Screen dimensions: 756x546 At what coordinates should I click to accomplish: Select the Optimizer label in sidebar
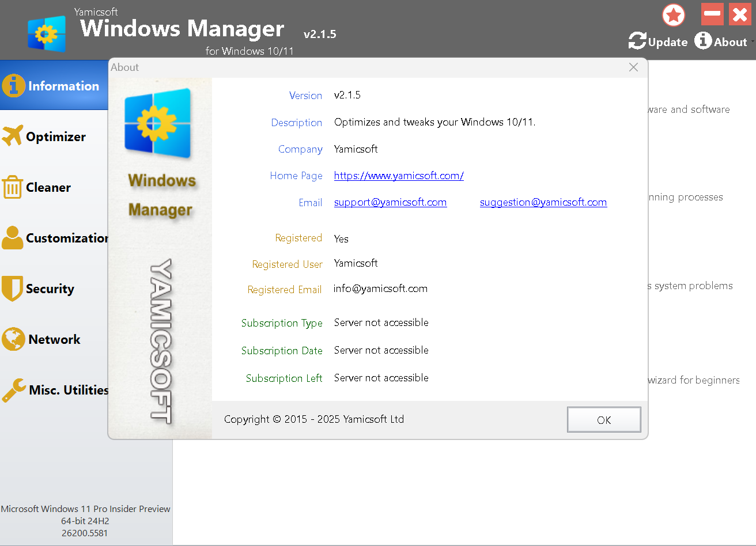56,136
